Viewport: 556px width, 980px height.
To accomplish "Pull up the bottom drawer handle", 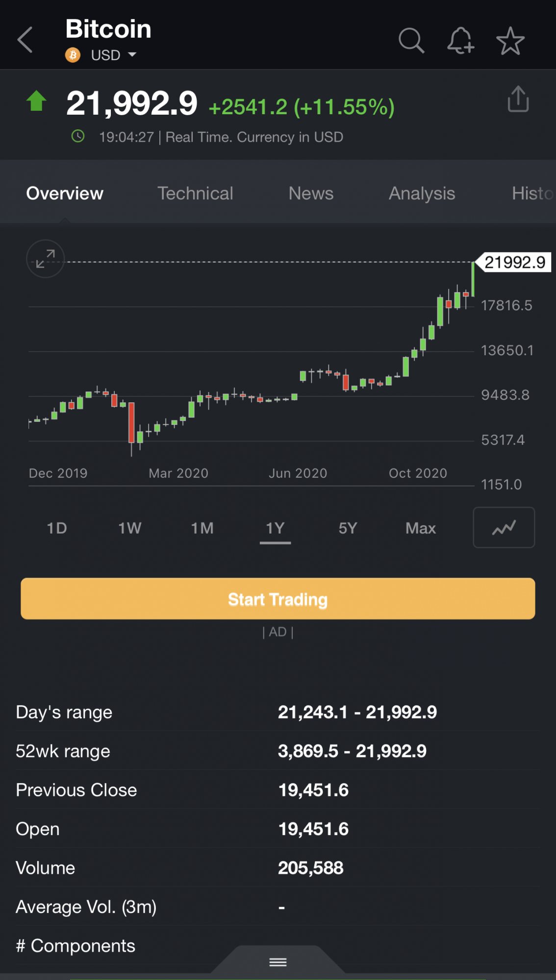I will 278,962.
